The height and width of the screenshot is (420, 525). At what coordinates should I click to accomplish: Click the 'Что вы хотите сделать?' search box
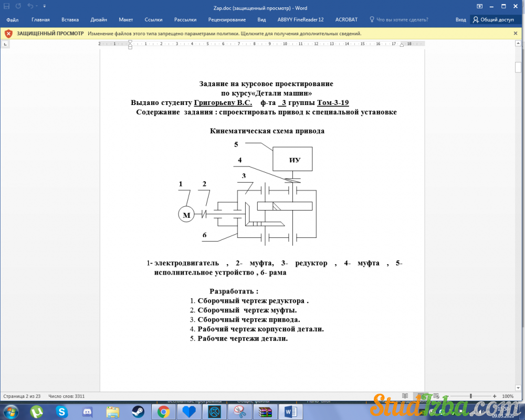click(399, 20)
